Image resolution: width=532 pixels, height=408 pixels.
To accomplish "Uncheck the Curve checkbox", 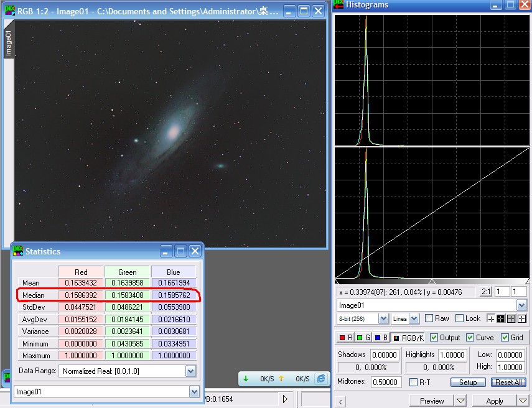I will coord(470,338).
